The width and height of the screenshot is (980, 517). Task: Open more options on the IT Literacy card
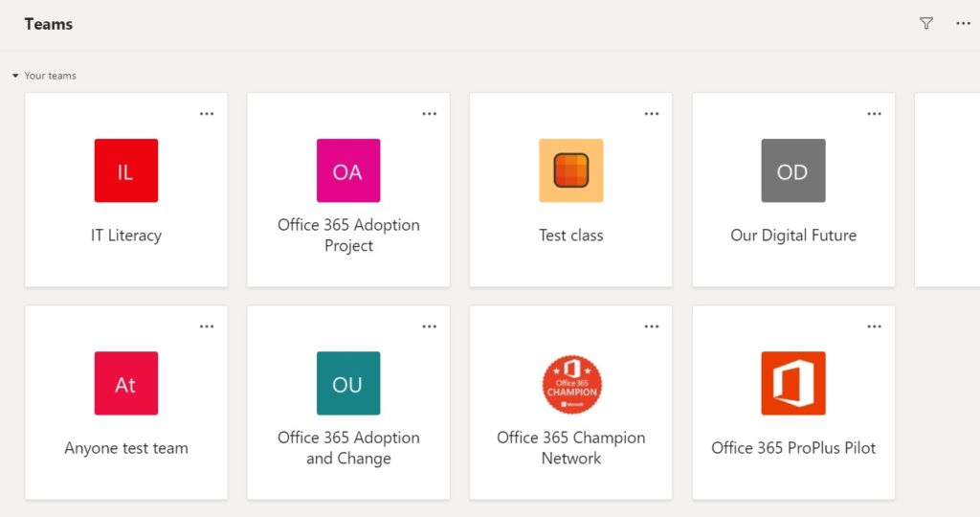point(207,114)
